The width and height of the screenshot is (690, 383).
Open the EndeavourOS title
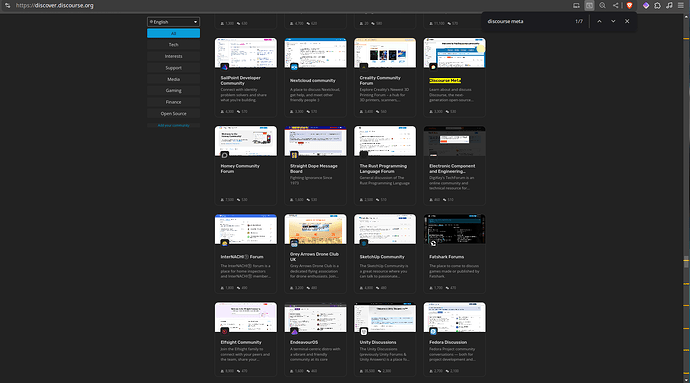(304, 342)
